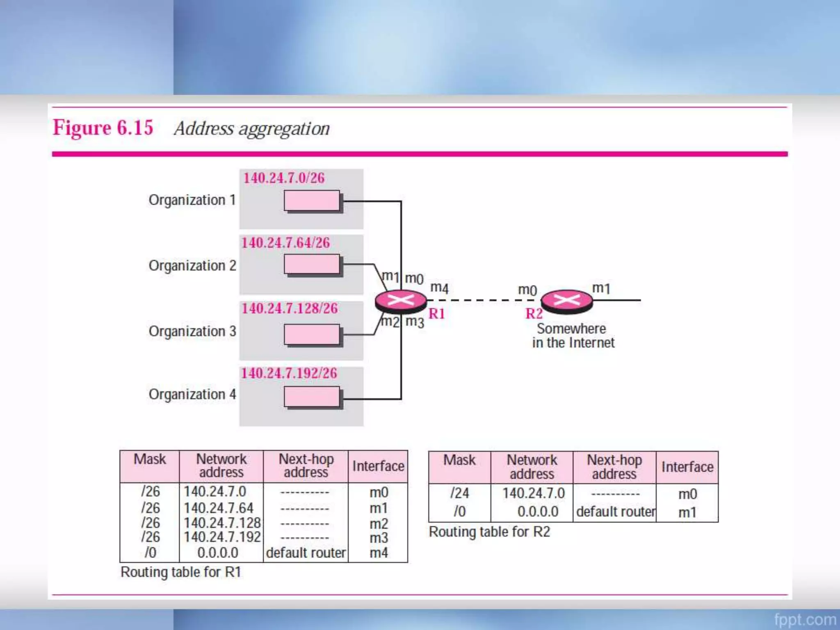Click /24 mask cell in R2 table
Screen dimensions: 840x630
[x=459, y=493]
